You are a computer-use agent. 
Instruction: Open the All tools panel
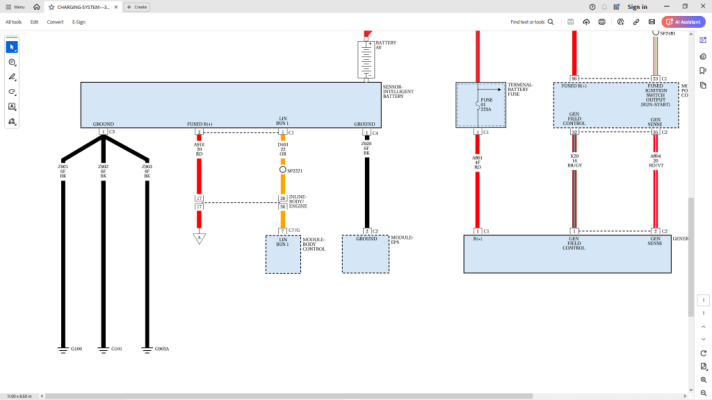14,22
